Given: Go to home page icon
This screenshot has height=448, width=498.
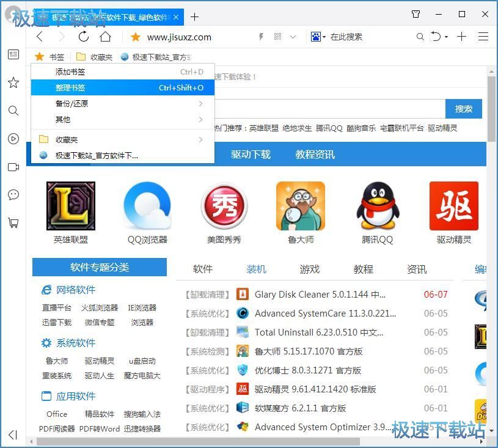Looking at the screenshot, I should coord(106,37).
